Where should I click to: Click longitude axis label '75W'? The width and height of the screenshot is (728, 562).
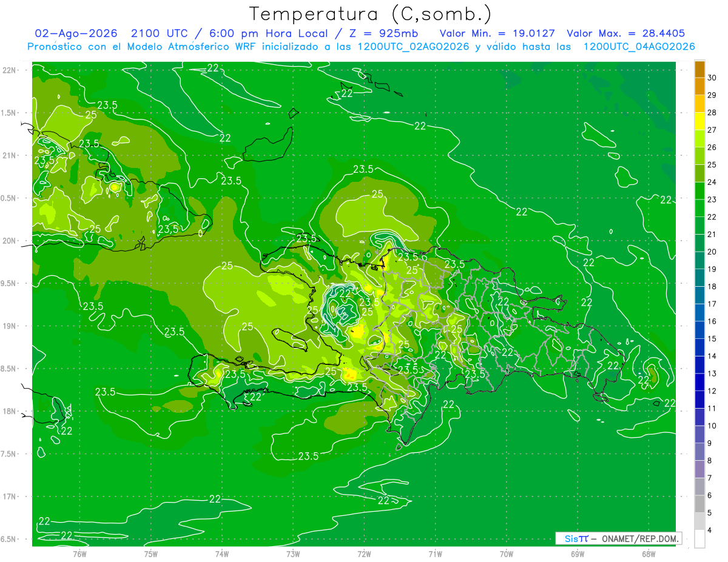point(150,554)
